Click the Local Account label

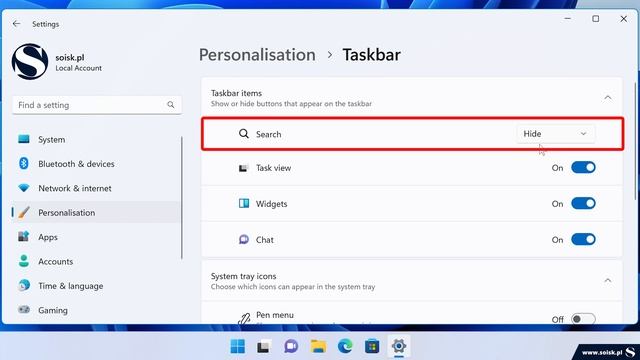78,68
